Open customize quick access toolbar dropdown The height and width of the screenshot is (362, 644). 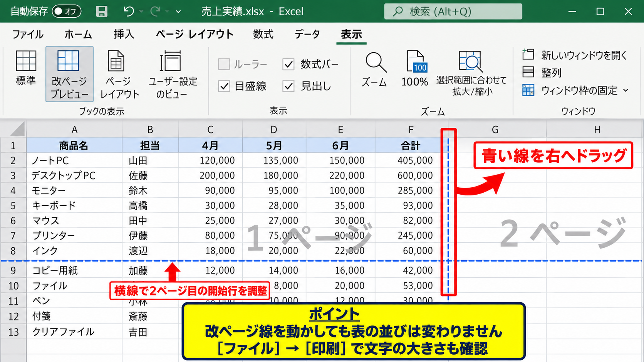pyautogui.click(x=178, y=12)
